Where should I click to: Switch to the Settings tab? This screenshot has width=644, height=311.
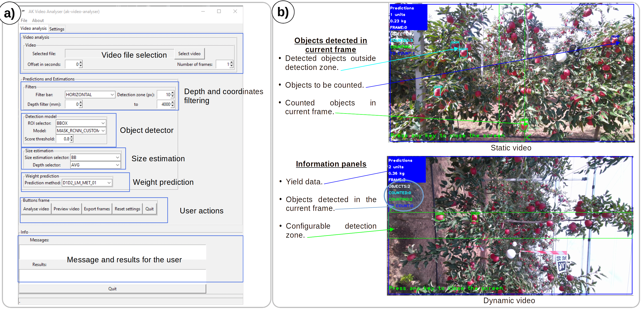[x=57, y=29]
